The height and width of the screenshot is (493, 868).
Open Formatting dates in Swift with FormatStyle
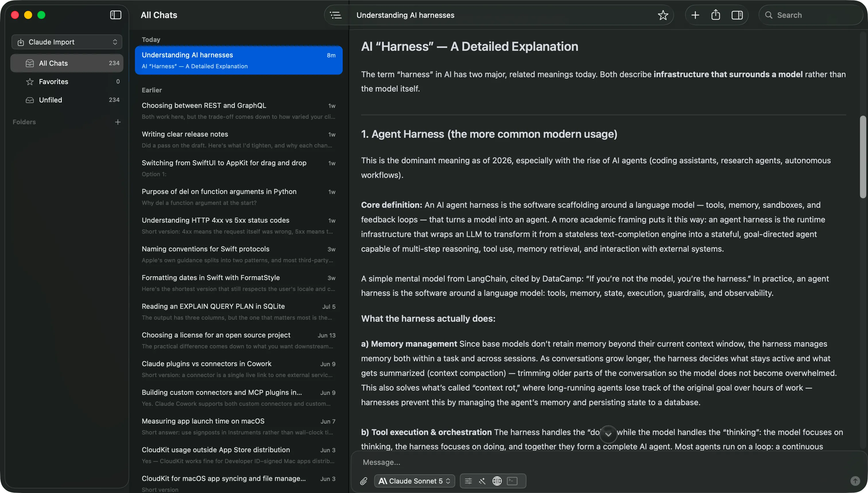[239, 283]
